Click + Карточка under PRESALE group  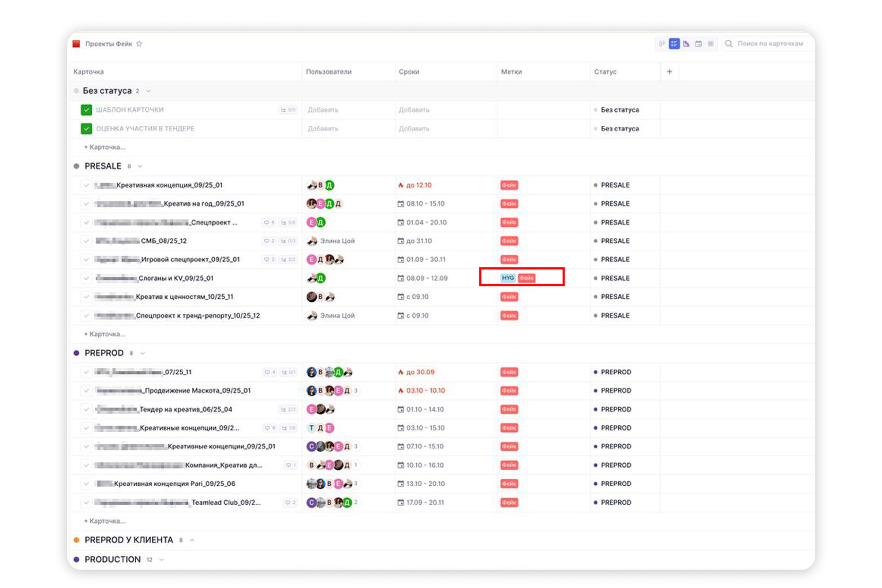105,334
